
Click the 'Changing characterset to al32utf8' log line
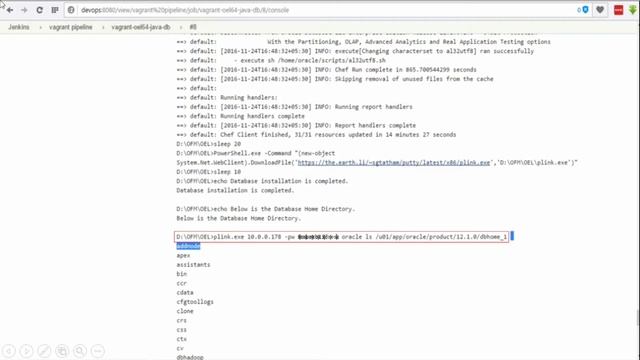click(x=355, y=51)
